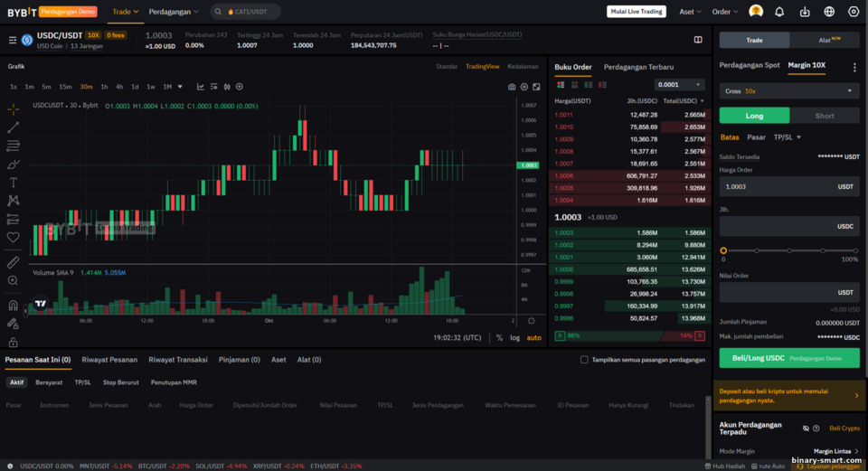Click the download app icon
The image size is (868, 471).
click(x=805, y=12)
